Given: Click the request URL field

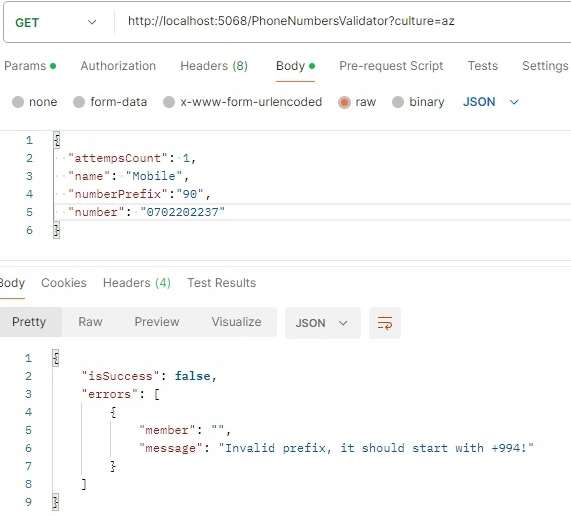Looking at the screenshot, I should 342,21.
